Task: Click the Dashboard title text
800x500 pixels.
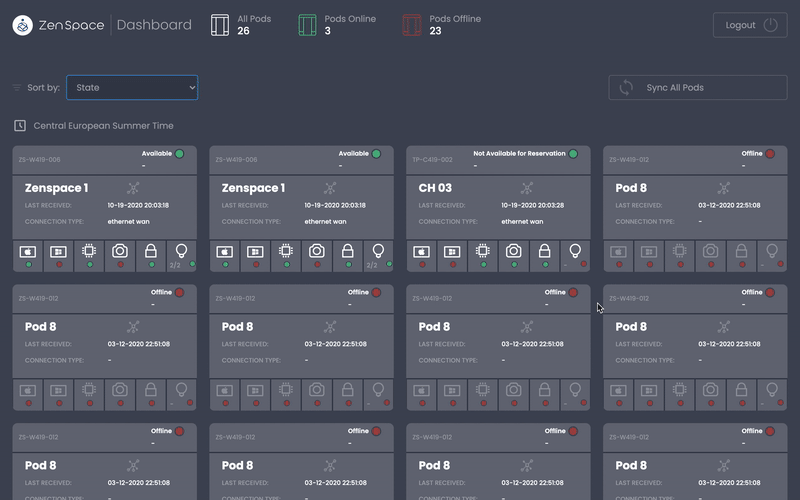Action: (154, 25)
